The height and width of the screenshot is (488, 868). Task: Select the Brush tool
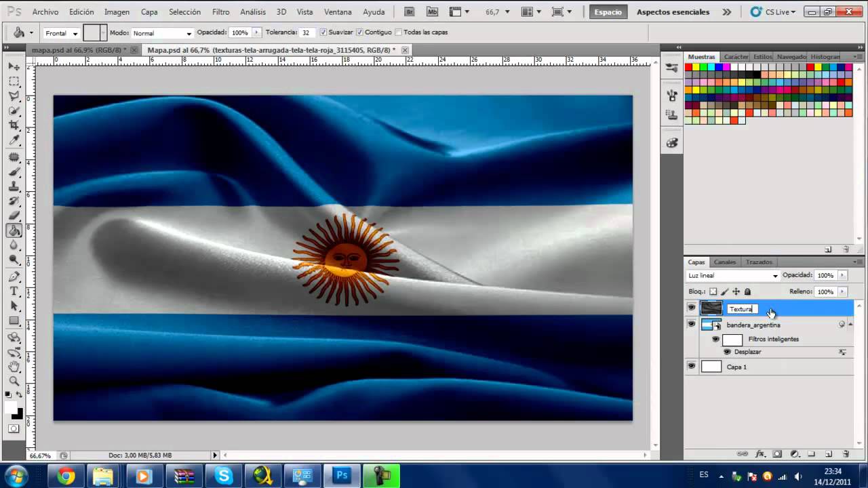tap(14, 172)
